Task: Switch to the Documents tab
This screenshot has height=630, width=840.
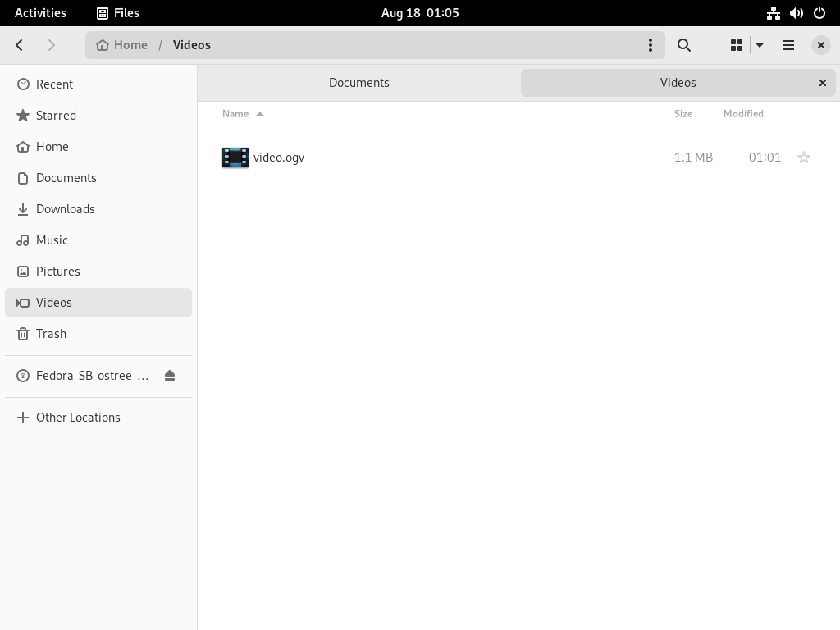Action: (359, 83)
